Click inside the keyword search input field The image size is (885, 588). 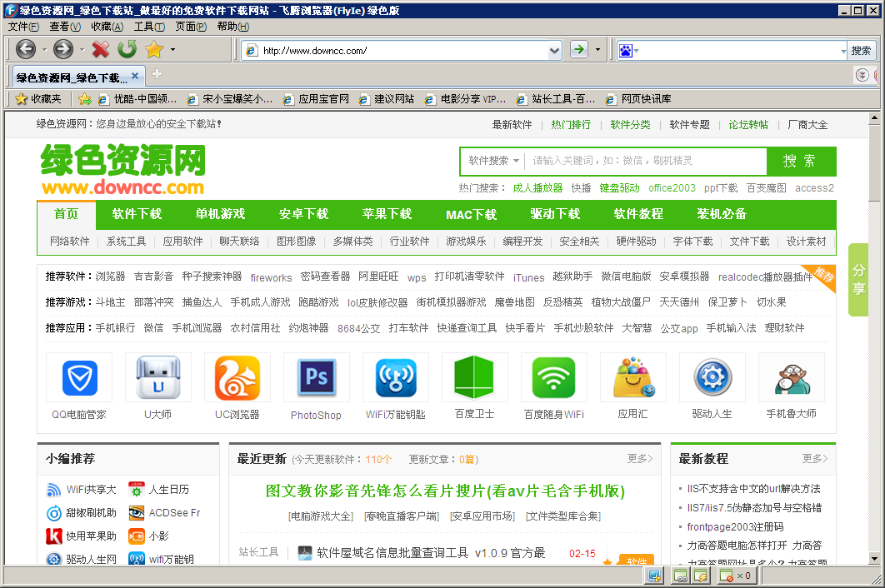(x=646, y=161)
